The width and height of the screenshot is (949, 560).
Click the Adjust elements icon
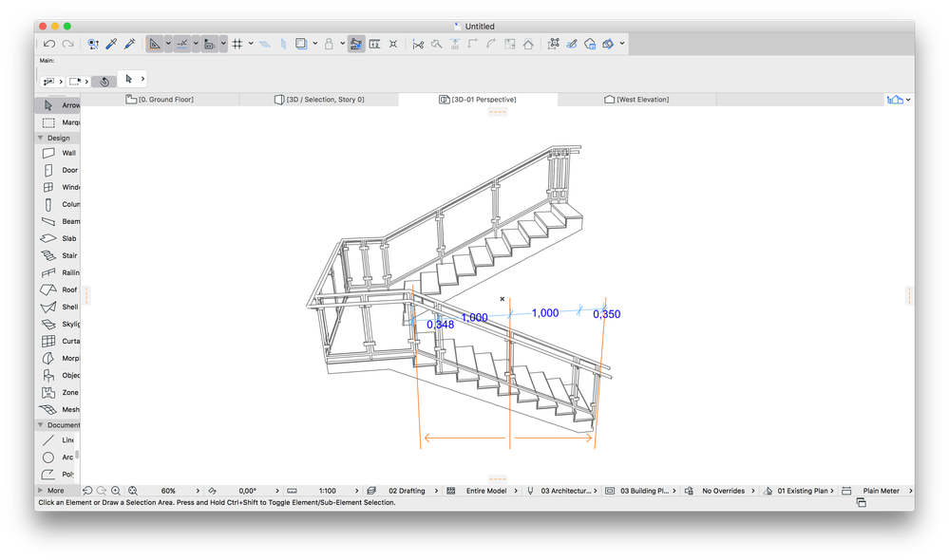pyautogui.click(x=454, y=44)
